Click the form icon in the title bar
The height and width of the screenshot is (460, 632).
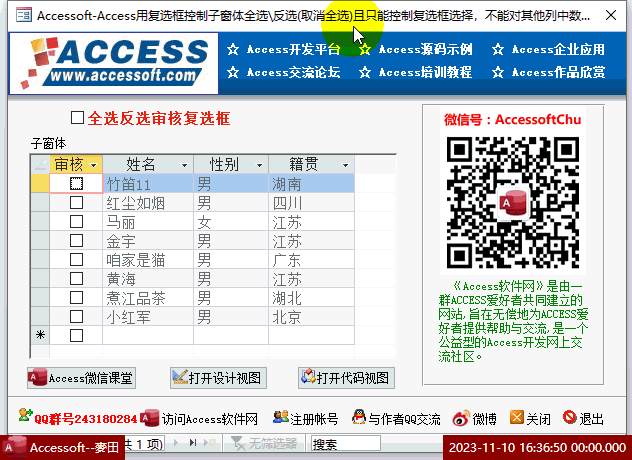pos(24,15)
